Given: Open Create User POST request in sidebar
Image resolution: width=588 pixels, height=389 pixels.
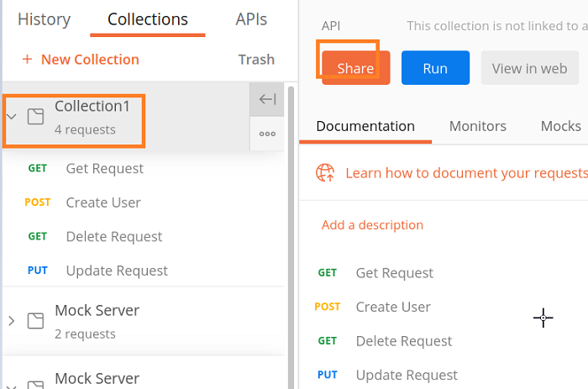Looking at the screenshot, I should coord(102,202).
